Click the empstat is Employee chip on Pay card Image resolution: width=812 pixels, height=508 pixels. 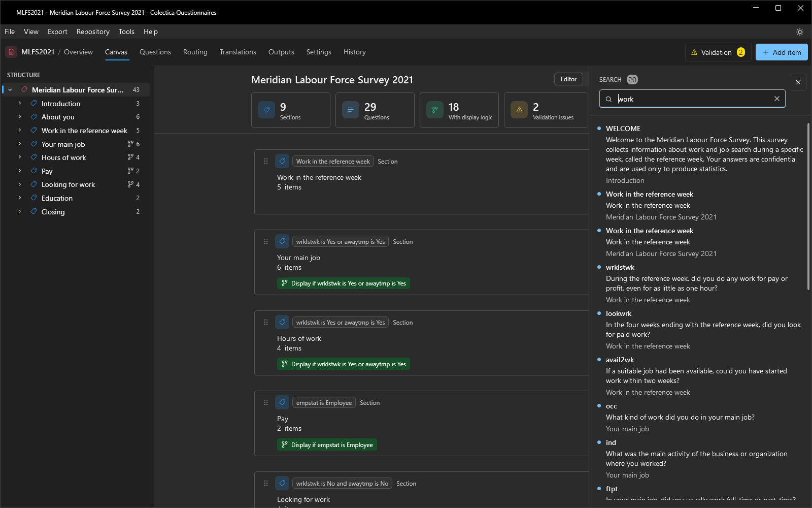(x=324, y=402)
